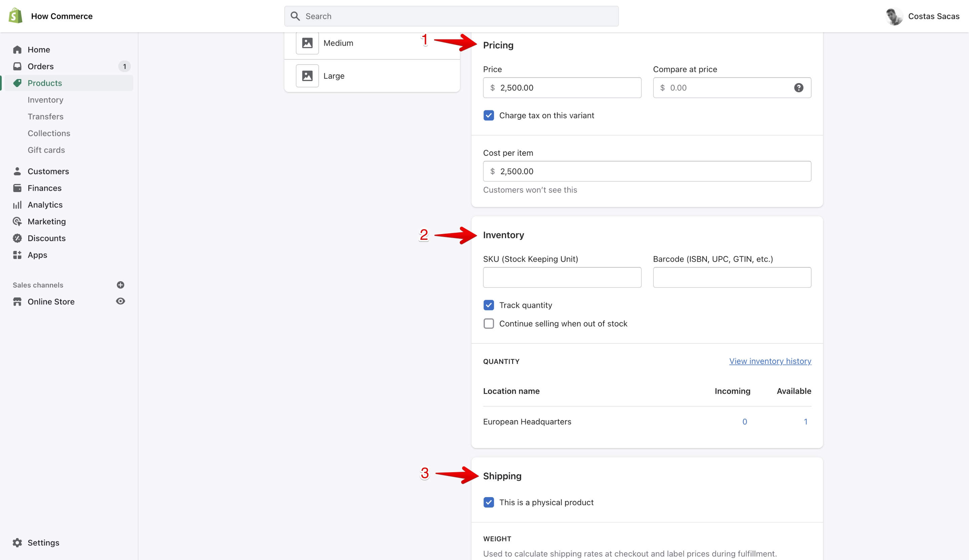
Task: Add a sales channel with plus icon
Action: (120, 285)
